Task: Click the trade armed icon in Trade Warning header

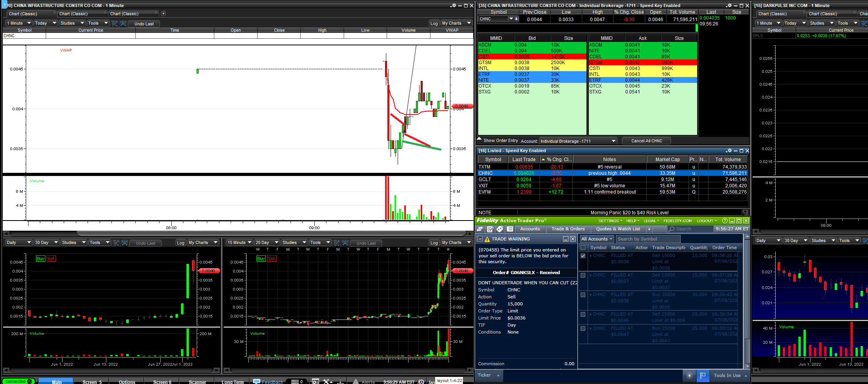Action: pyautogui.click(x=480, y=239)
